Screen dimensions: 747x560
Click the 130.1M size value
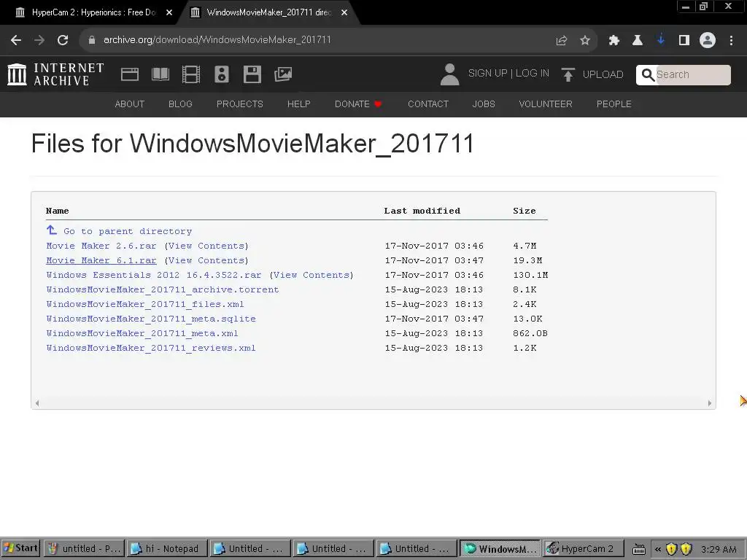530,275
